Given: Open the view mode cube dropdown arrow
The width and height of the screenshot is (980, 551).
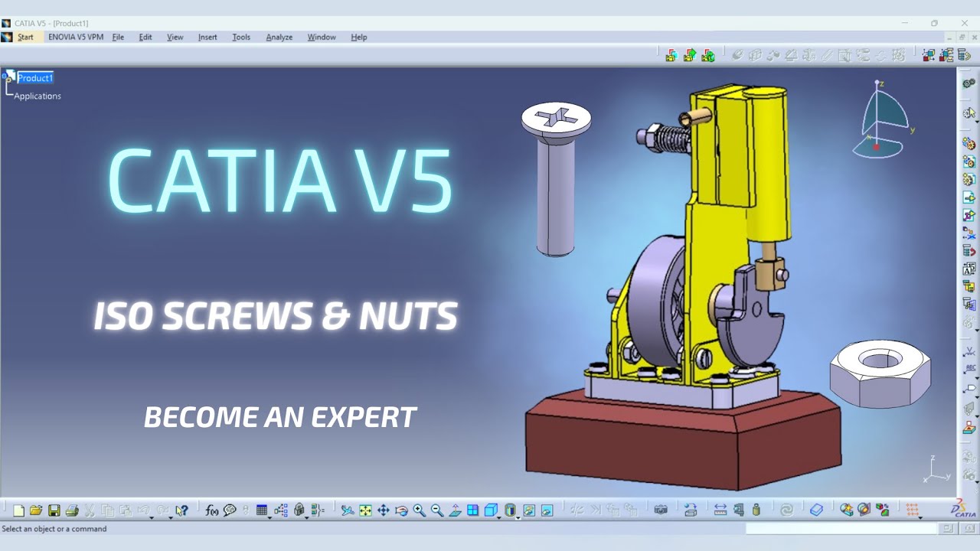Looking at the screenshot, I should pos(499,518).
